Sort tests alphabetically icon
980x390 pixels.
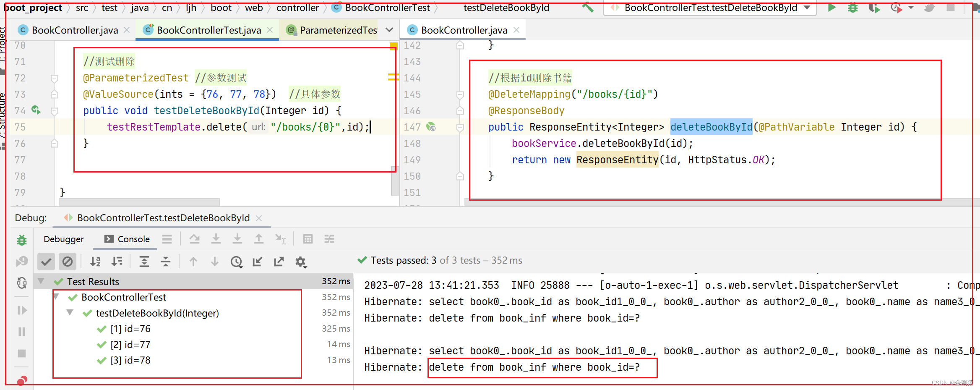click(95, 262)
